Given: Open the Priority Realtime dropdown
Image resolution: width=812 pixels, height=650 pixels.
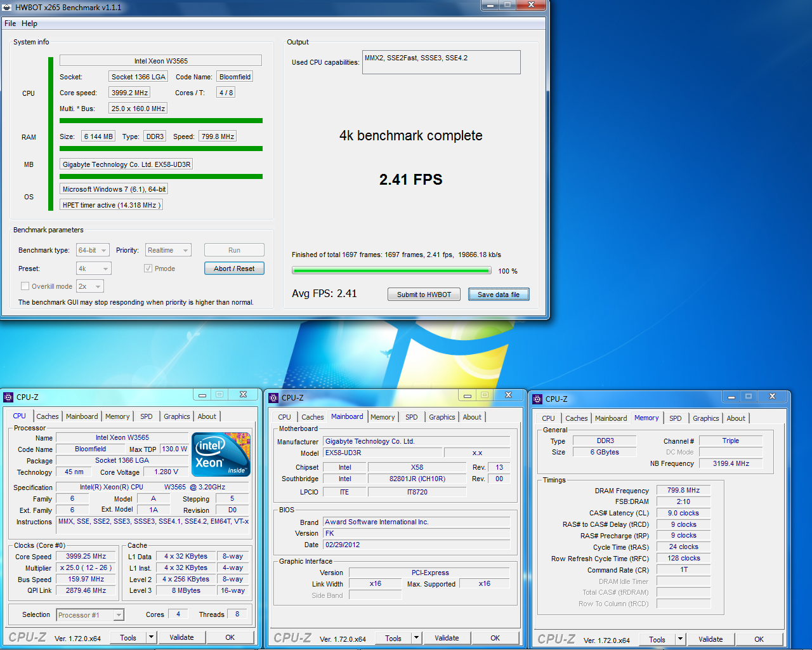Looking at the screenshot, I should [x=168, y=250].
